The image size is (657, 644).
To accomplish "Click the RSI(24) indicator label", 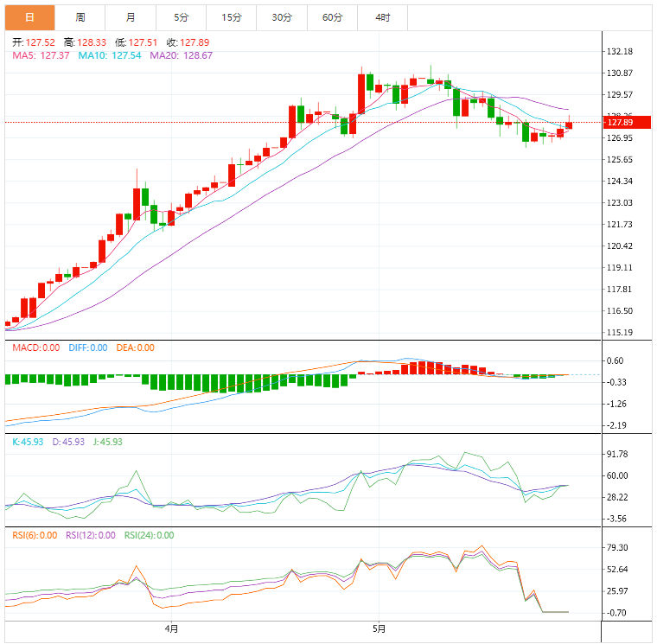I will coord(149,535).
